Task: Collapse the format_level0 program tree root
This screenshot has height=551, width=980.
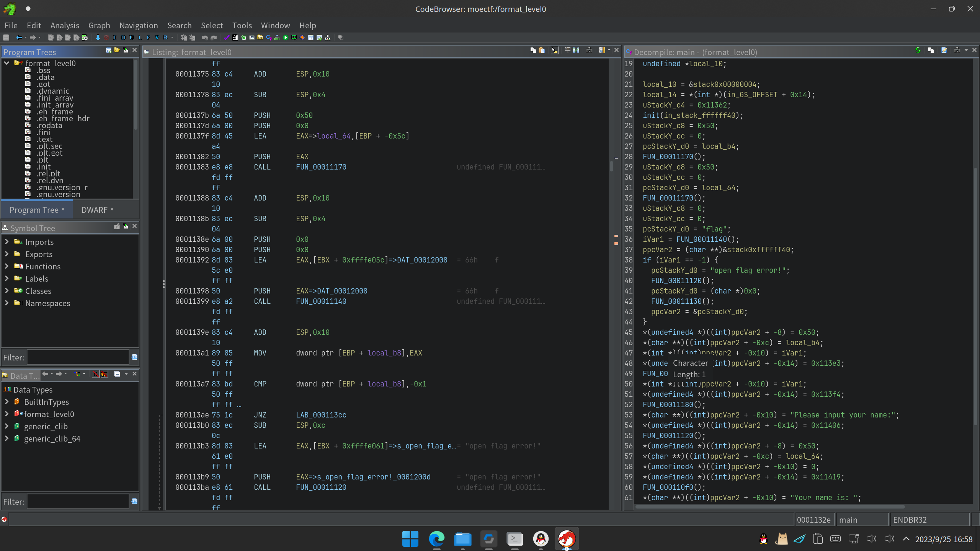Action: coord(7,63)
